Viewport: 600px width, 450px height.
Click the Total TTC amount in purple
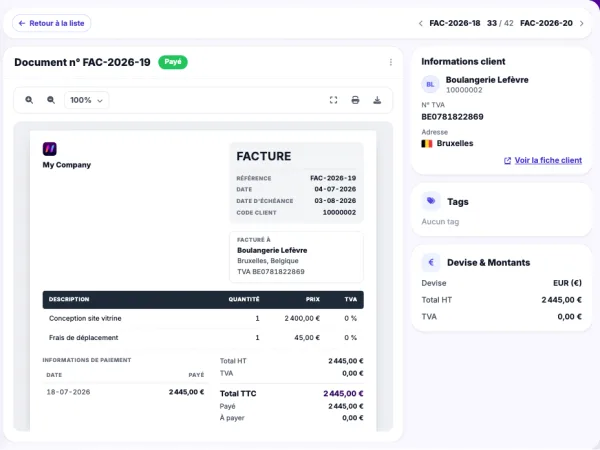343,393
